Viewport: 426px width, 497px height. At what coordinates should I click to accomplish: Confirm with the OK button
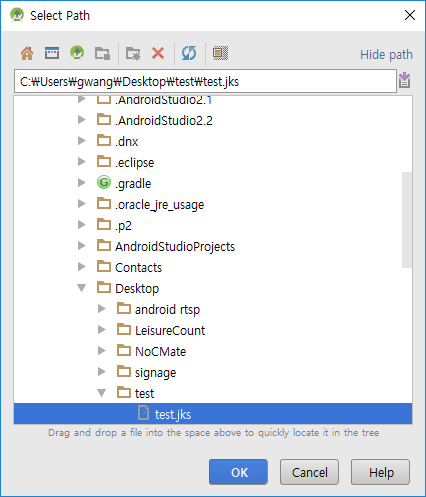(x=238, y=472)
